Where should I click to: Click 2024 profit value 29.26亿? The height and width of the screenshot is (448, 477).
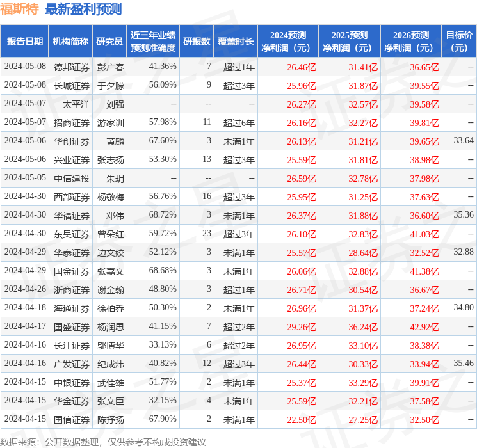[302, 327]
